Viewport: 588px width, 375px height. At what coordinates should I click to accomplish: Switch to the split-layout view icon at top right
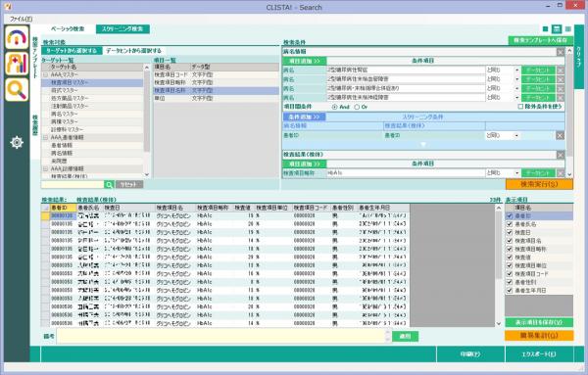pos(557,29)
